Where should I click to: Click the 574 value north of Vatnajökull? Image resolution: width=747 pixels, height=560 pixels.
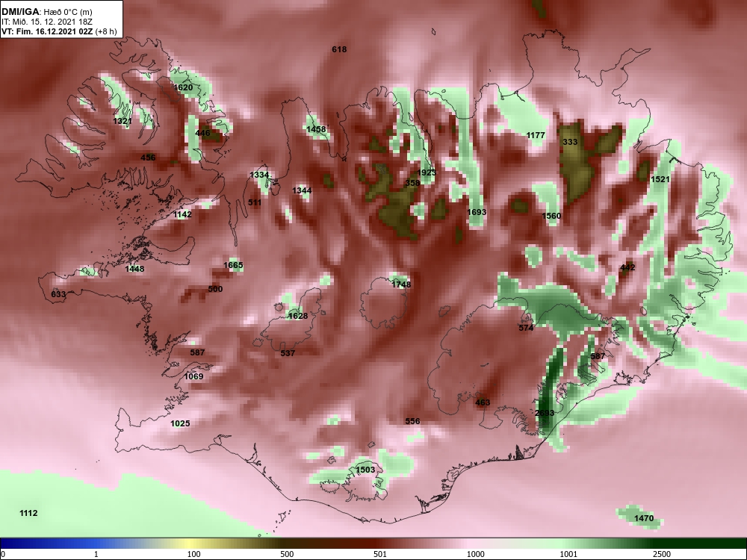(526, 328)
